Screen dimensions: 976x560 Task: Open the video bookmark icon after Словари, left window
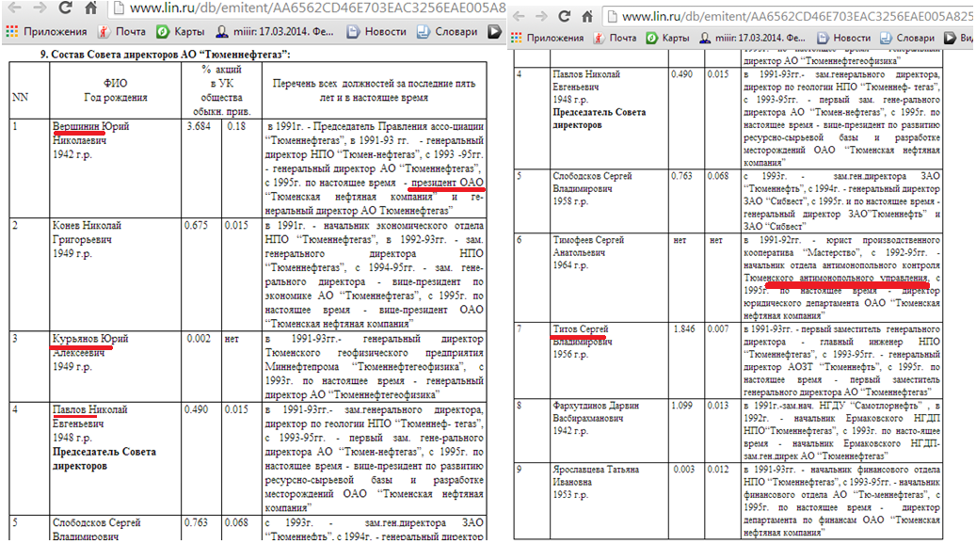click(x=494, y=31)
